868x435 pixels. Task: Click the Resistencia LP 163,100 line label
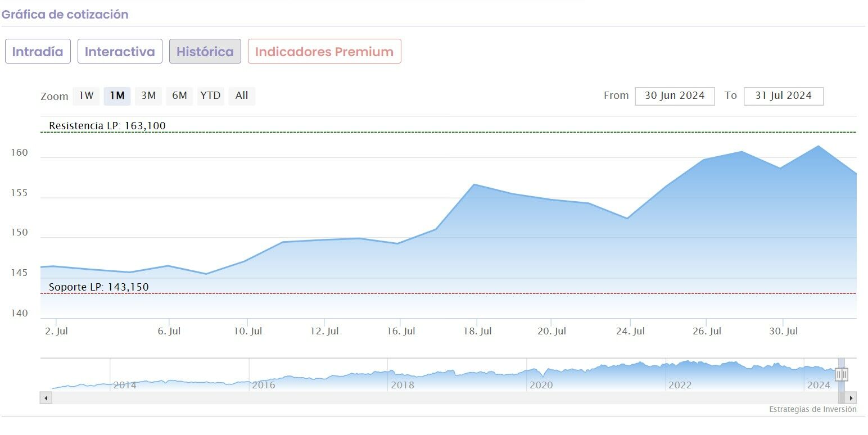(x=107, y=125)
